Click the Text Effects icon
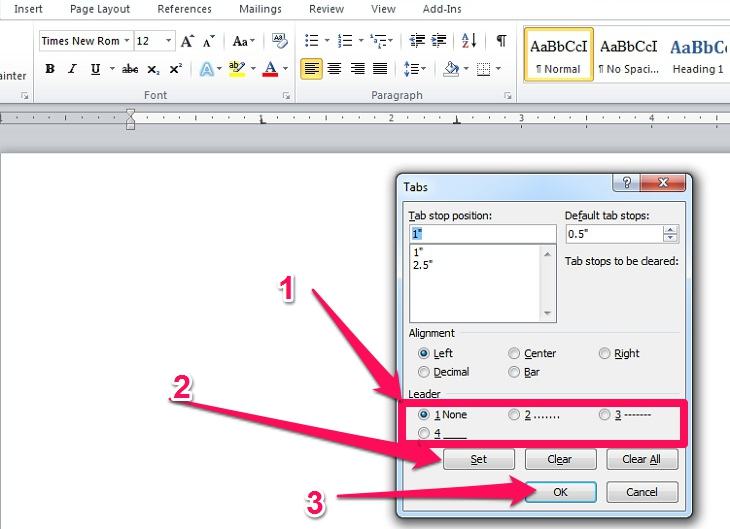This screenshot has width=730, height=529. click(207, 69)
